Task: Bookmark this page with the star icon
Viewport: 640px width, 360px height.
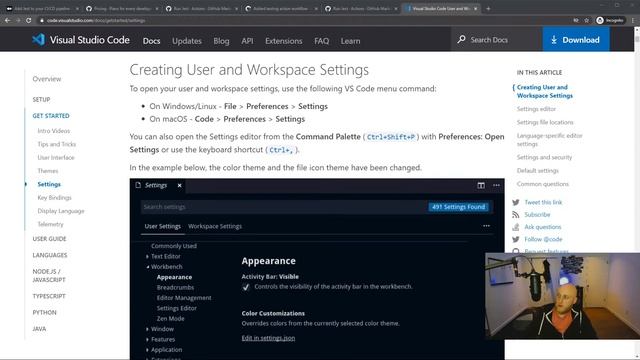Action: pos(587,20)
